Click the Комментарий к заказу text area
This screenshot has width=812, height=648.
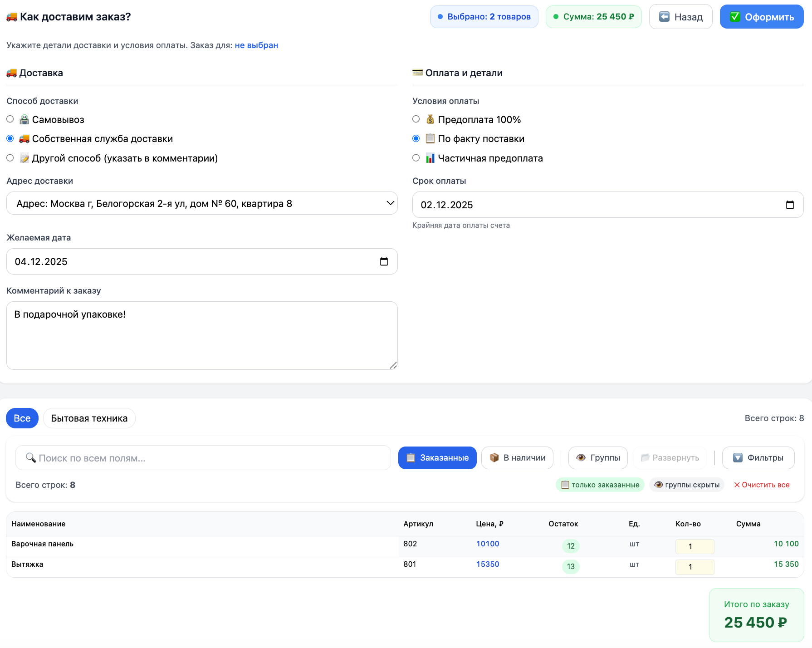pos(202,336)
